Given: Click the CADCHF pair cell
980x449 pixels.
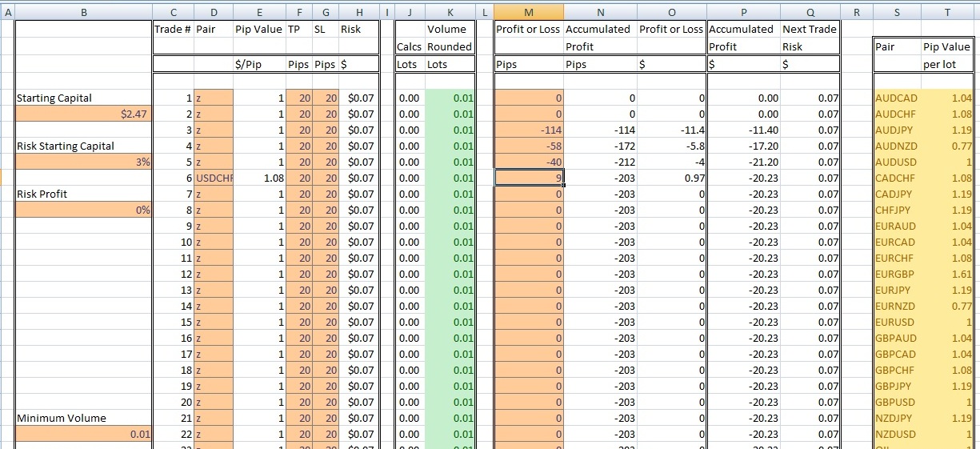Looking at the screenshot, I should (x=898, y=178).
